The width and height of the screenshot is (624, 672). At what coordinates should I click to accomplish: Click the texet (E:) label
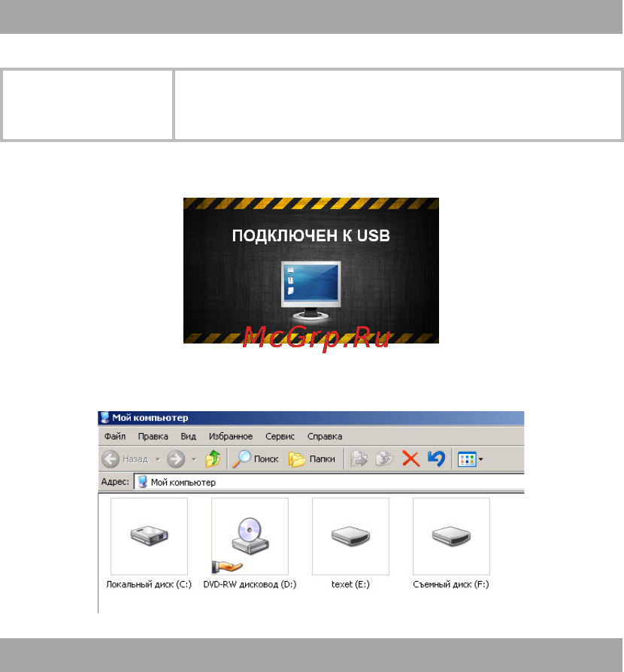click(x=350, y=585)
